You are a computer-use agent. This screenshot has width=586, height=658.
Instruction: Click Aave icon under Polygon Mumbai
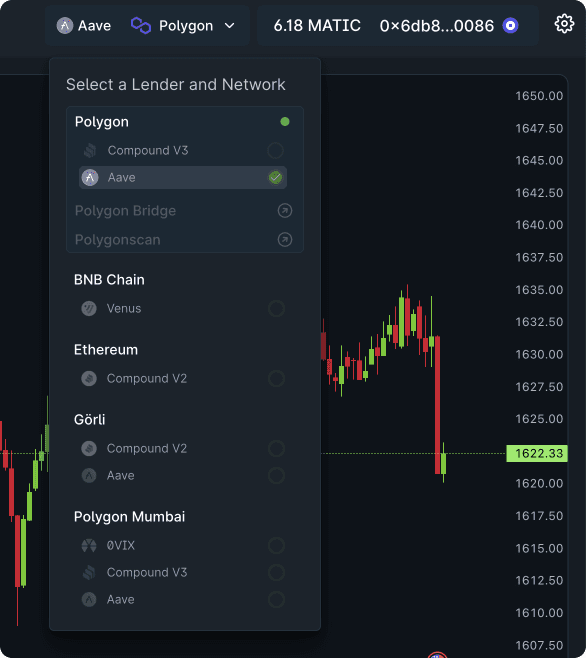click(x=89, y=599)
